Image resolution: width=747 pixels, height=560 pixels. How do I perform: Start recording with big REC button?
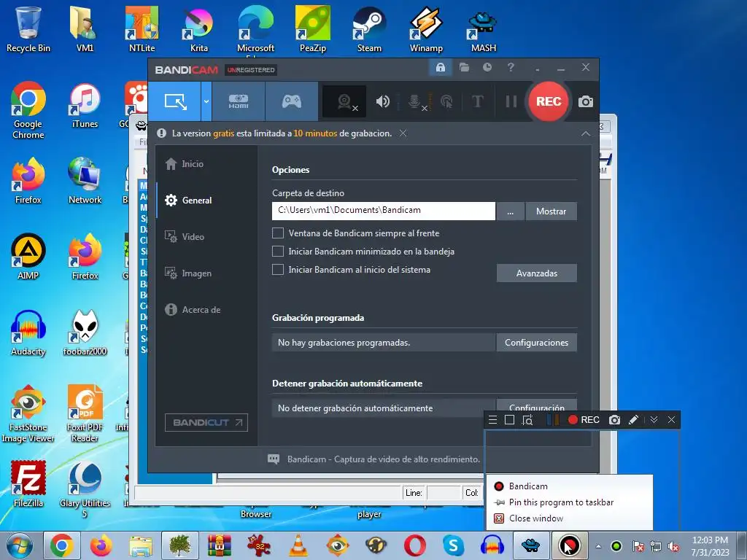(549, 101)
